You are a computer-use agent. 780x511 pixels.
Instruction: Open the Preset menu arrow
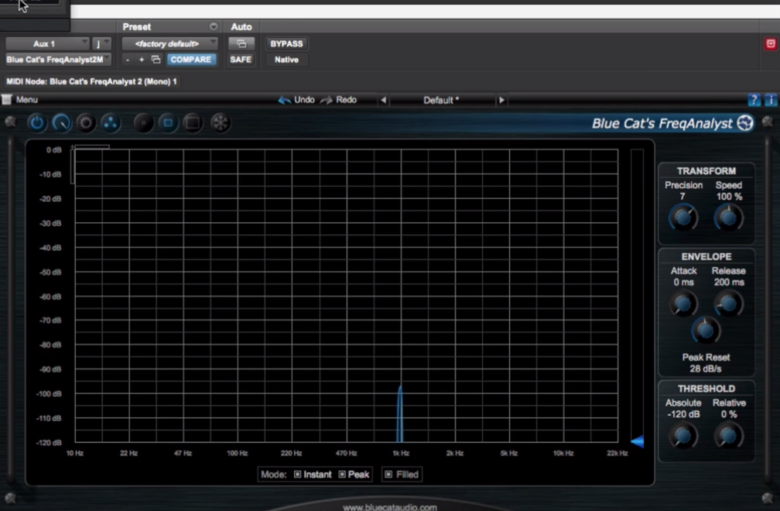point(213,26)
